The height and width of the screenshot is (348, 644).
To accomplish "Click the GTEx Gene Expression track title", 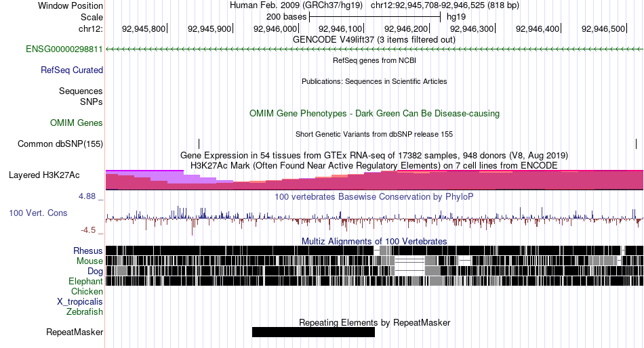I will tap(374, 156).
